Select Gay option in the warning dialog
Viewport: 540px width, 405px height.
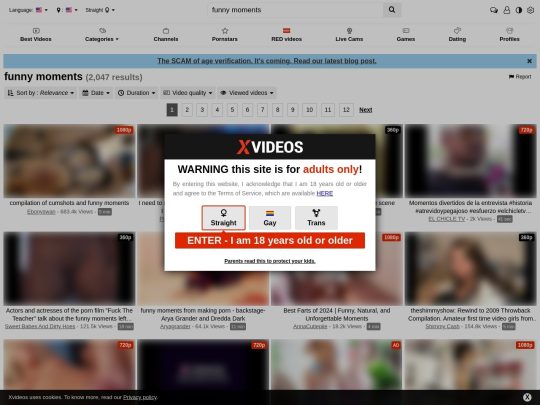click(270, 218)
